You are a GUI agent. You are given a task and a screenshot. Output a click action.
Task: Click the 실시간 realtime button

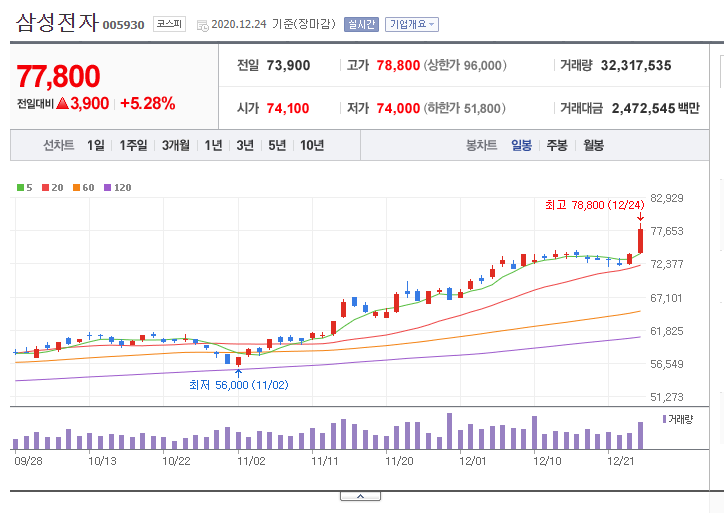[x=361, y=24]
